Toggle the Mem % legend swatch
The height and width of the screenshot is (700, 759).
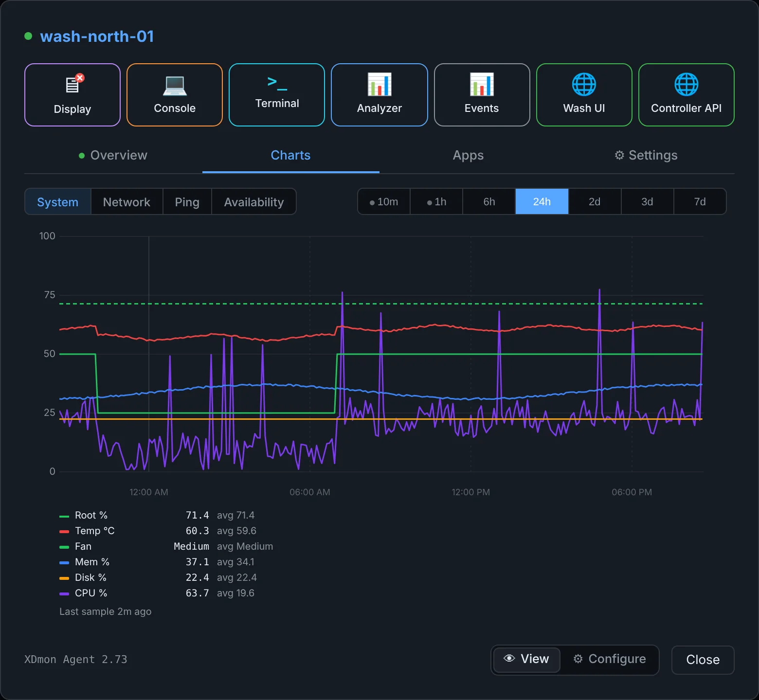click(64, 563)
